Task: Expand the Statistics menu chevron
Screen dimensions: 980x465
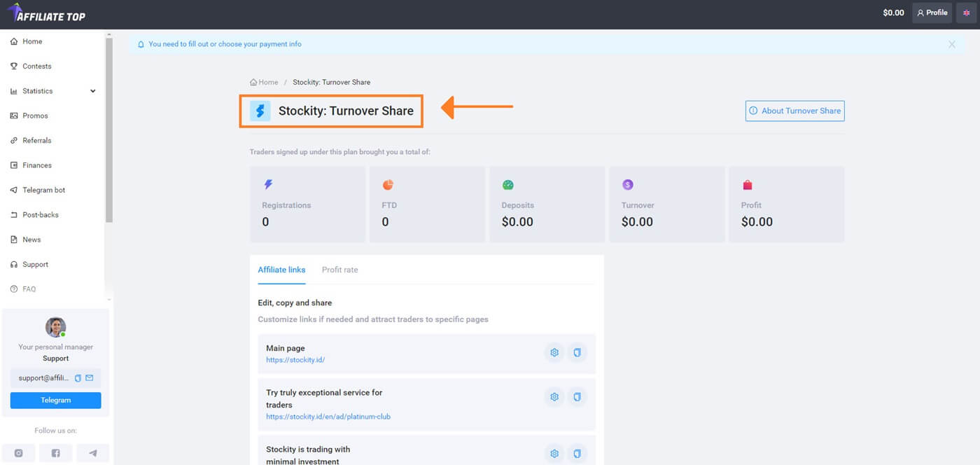Action: coord(93,91)
